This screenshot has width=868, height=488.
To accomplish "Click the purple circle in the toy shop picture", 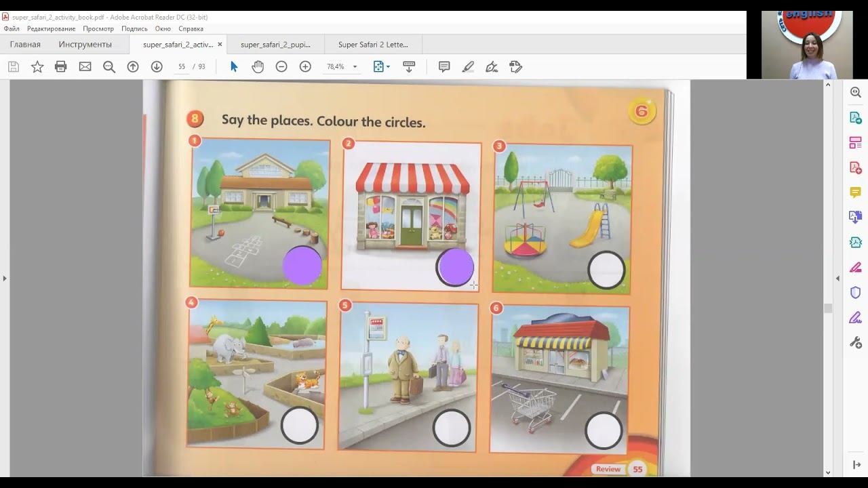I will 455,266.
